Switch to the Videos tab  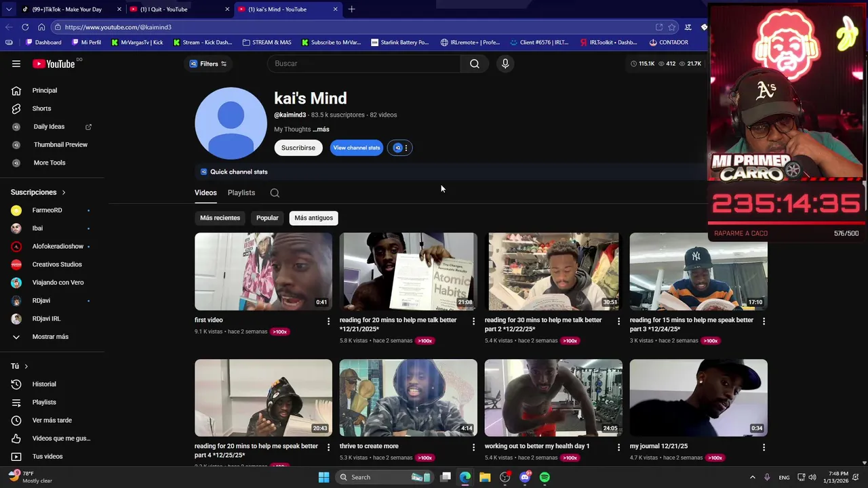coord(205,193)
